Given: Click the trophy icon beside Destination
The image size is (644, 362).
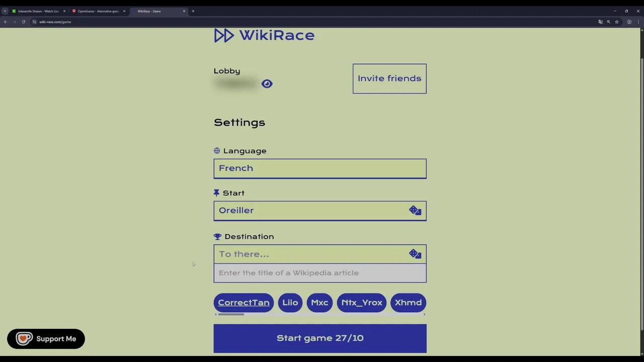Looking at the screenshot, I should [x=217, y=237].
